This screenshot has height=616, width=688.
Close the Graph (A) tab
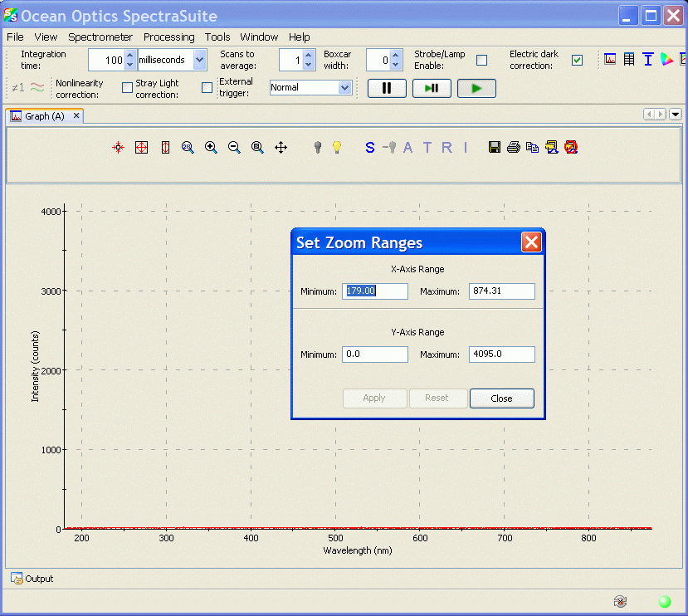click(x=76, y=115)
